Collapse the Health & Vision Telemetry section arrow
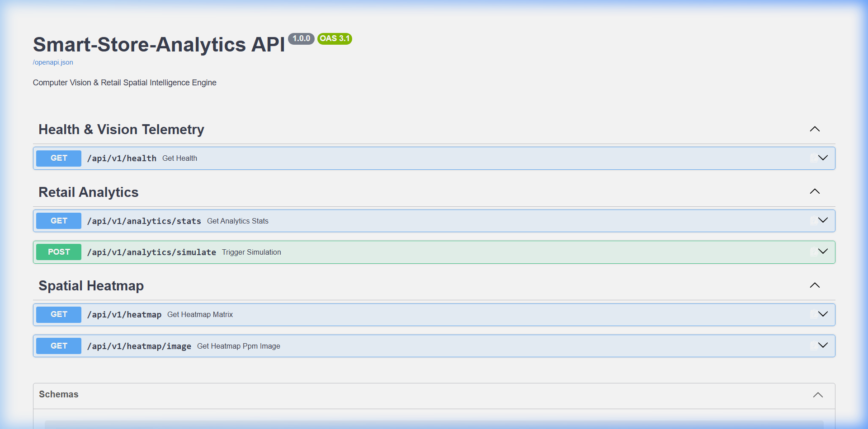This screenshot has width=868, height=429. 815,129
